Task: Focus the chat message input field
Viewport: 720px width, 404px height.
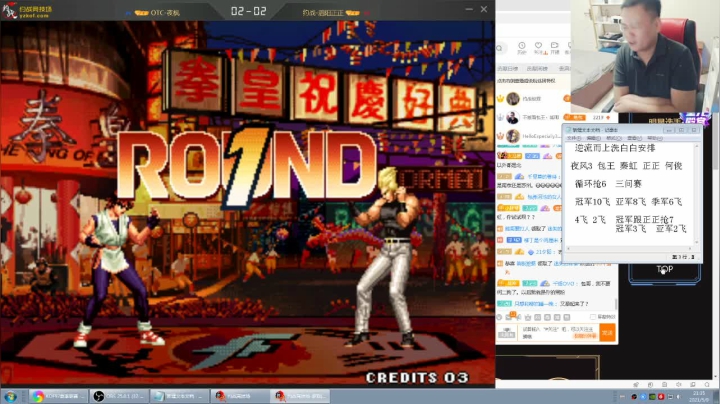Action: point(558,332)
